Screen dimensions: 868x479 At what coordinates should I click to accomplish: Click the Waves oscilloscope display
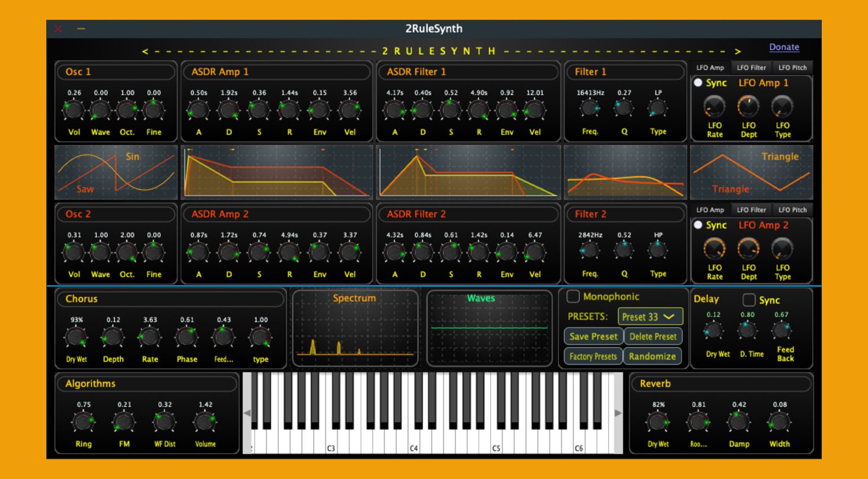489,328
